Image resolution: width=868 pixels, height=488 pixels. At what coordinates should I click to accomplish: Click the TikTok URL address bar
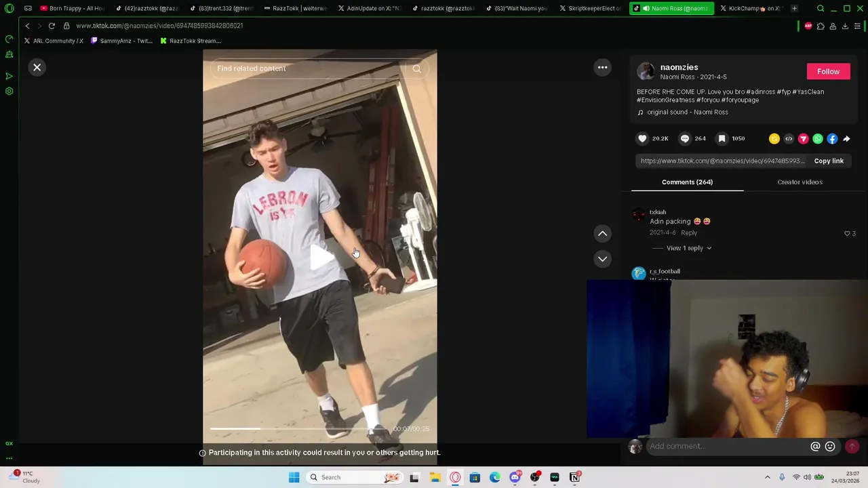(x=159, y=26)
